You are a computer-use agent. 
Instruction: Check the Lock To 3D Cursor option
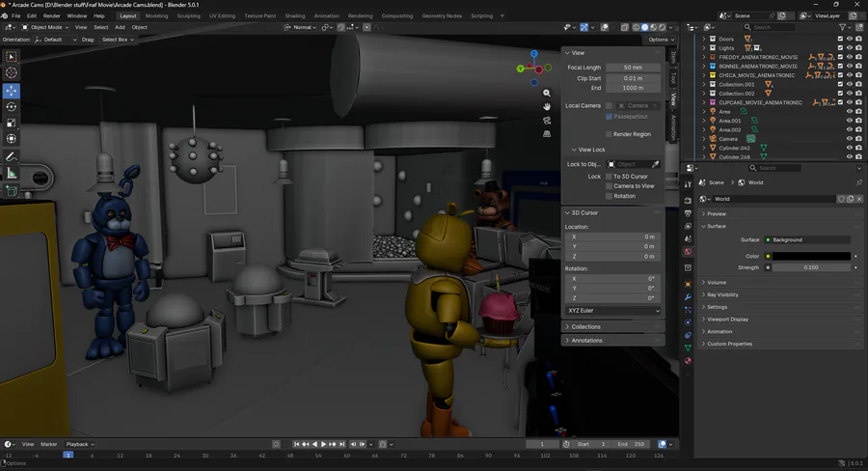tap(609, 177)
